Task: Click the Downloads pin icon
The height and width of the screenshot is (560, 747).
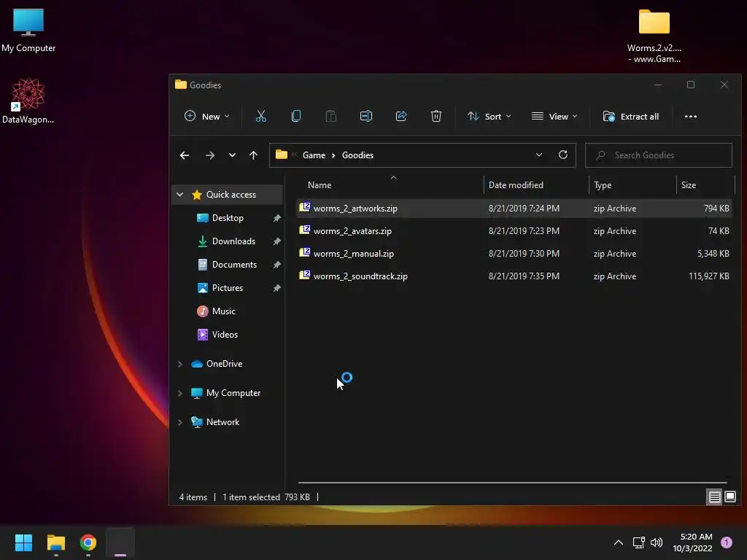Action: (276, 241)
